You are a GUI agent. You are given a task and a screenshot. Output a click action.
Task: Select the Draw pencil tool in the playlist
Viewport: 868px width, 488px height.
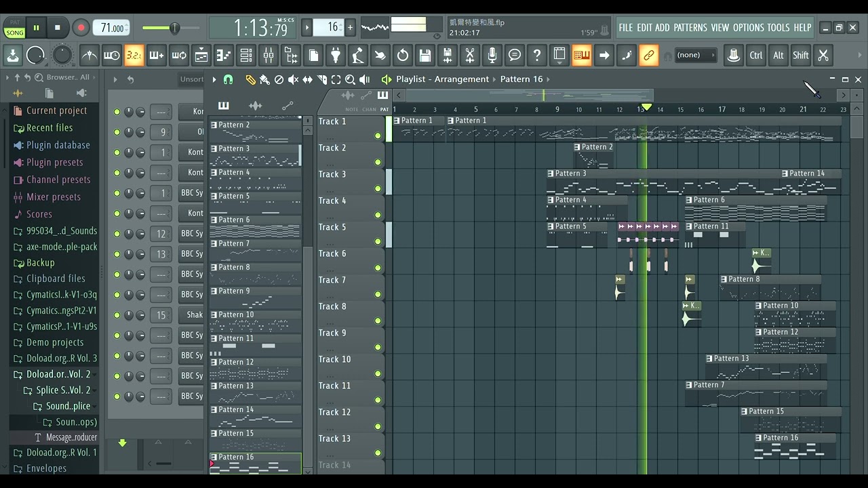(x=250, y=80)
